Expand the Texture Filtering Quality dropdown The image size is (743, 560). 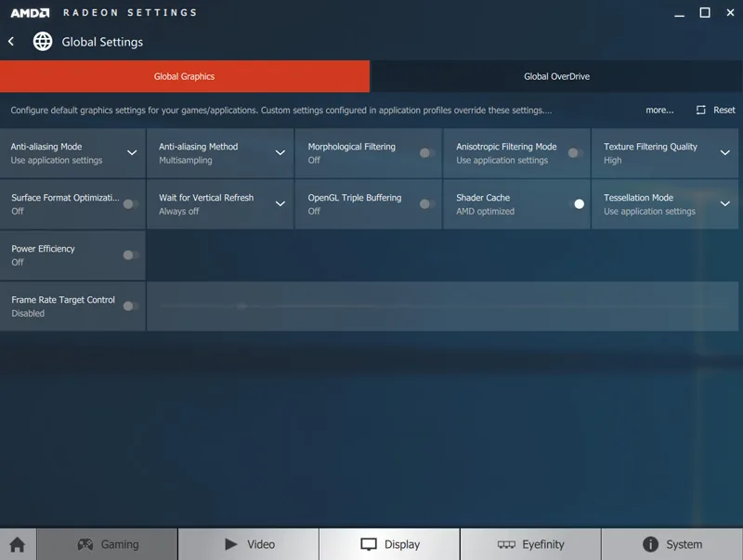(x=724, y=153)
